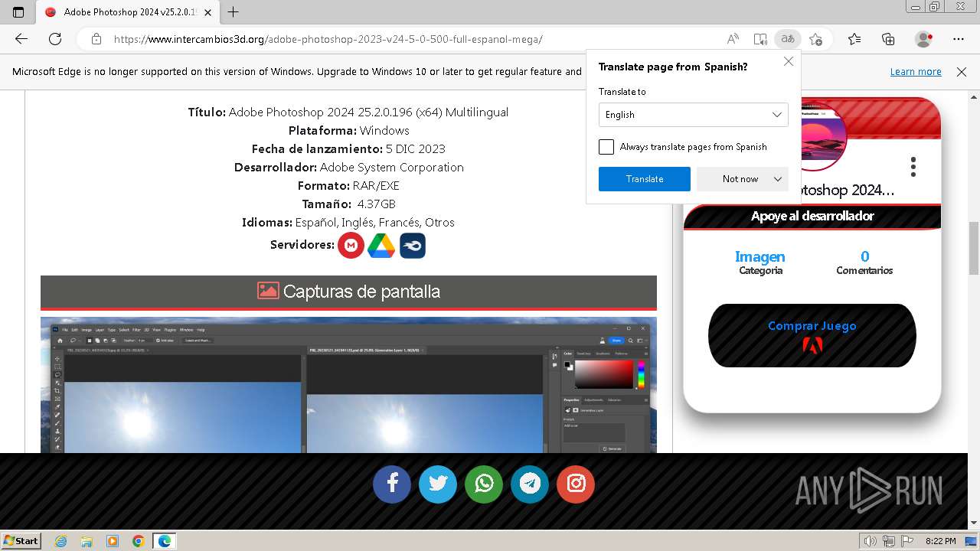The width and height of the screenshot is (980, 551).
Task: Share via Twitter icon
Action: [438, 484]
